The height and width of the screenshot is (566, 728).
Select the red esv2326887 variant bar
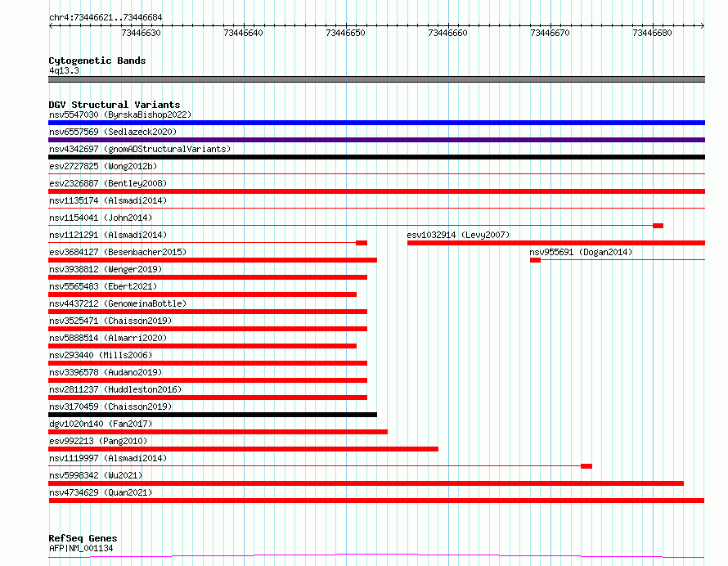(x=376, y=191)
